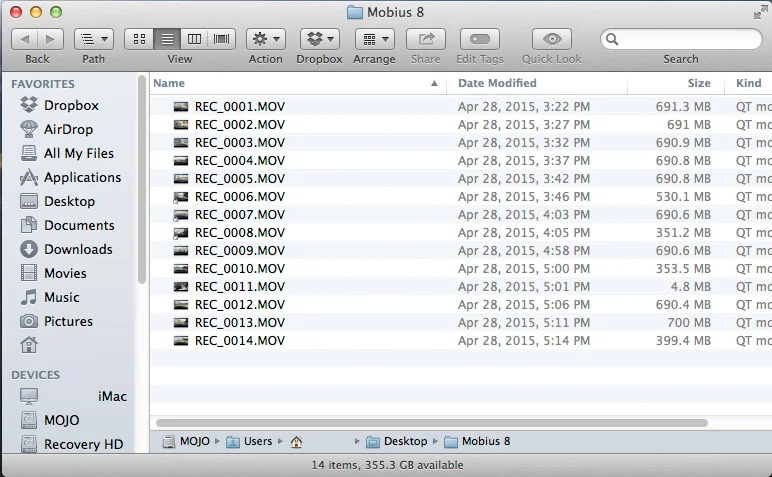Viewport: 772px width, 477px height.
Task: Click MOJO in the path bar
Action: click(187, 442)
